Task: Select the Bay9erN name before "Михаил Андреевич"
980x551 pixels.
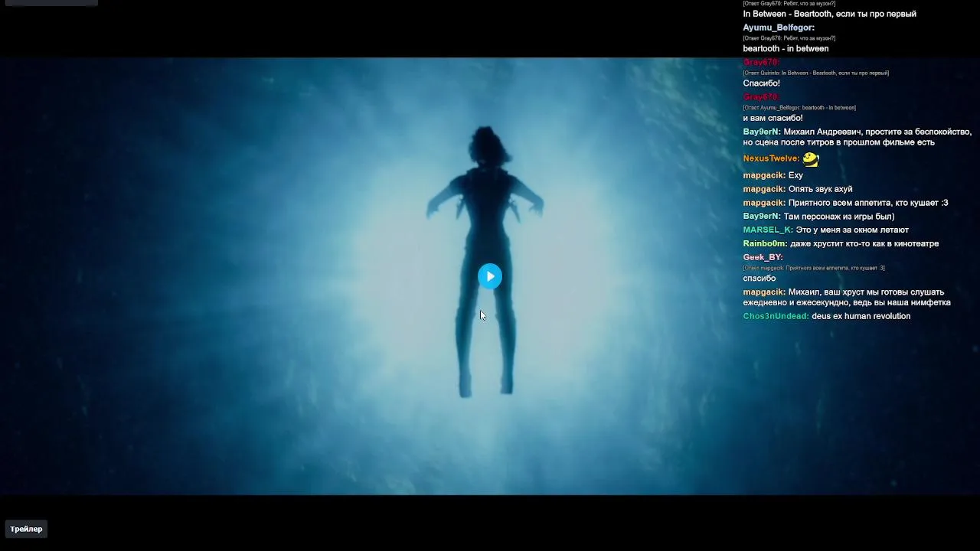Action: (x=762, y=132)
